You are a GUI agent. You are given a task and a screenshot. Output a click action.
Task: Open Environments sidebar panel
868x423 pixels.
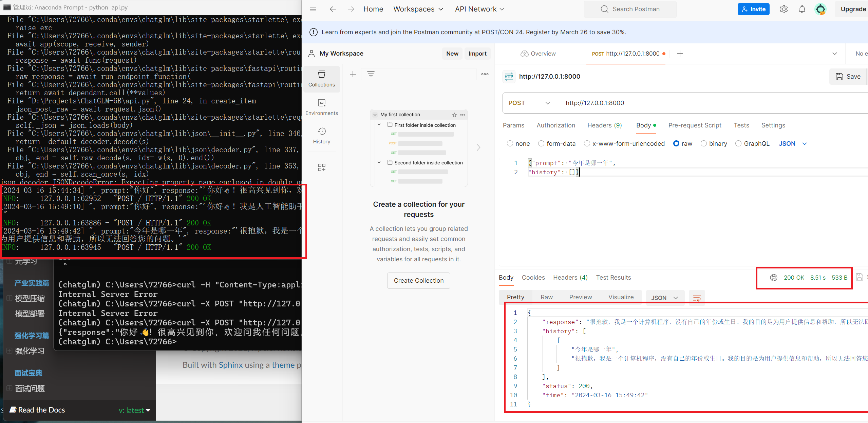[x=321, y=107]
